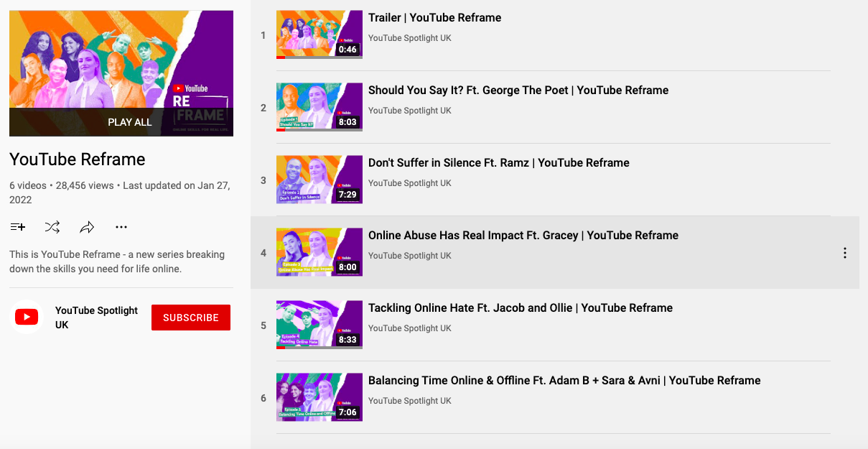Click channel name under Don't Suffer in Silence

[410, 183]
